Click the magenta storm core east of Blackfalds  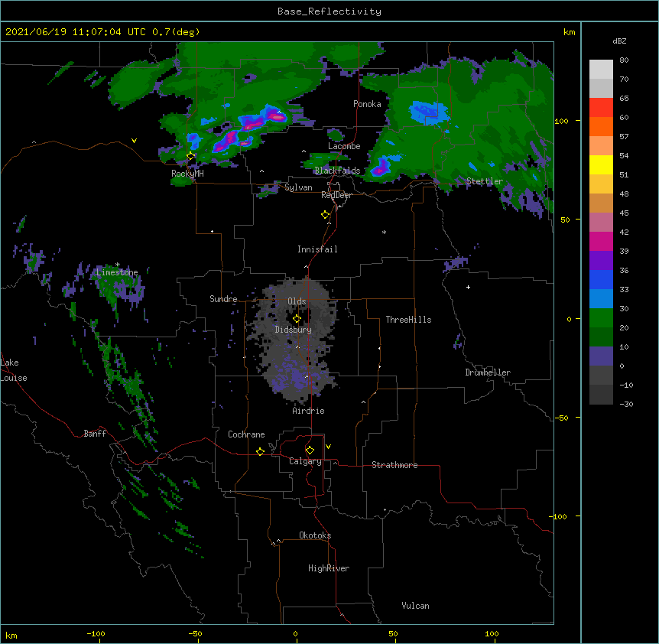379,170
